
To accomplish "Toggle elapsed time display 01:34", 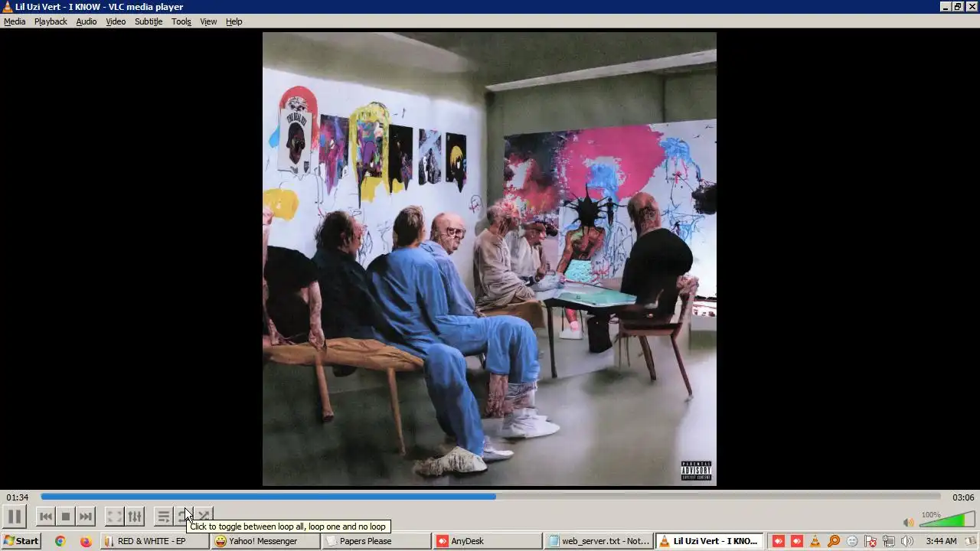I will [18, 497].
